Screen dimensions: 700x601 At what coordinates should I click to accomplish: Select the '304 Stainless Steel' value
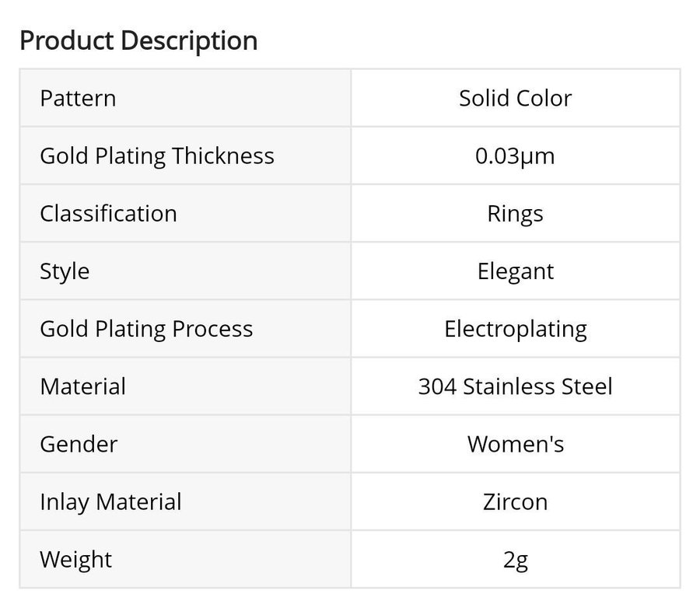(515, 386)
